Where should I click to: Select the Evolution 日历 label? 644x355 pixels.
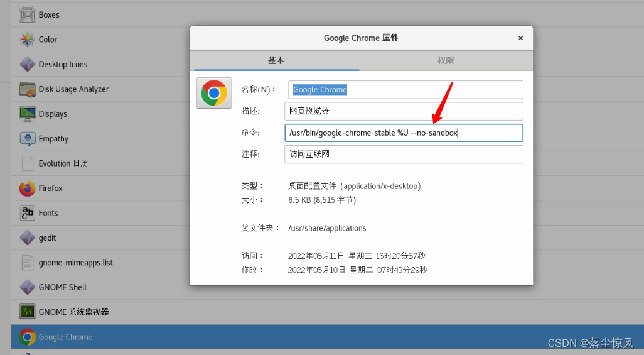(x=63, y=163)
